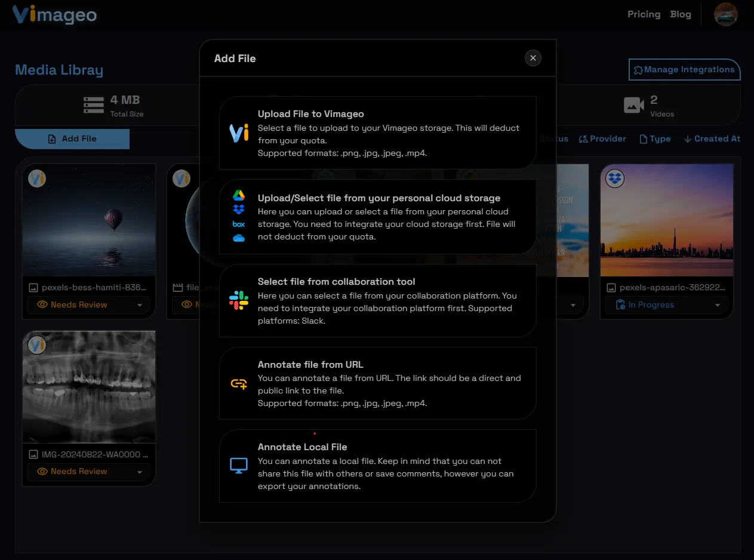Close the Add File dialog
Viewport: 754px width, 560px height.
coord(533,58)
